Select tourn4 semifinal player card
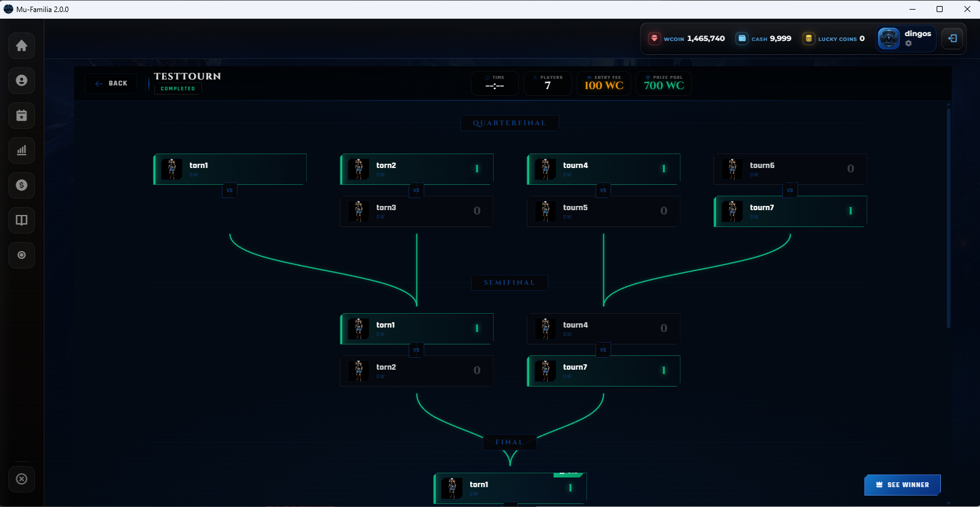 click(x=603, y=329)
